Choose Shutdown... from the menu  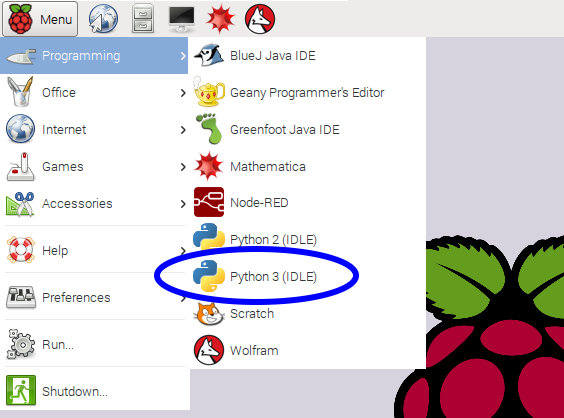coord(95,391)
